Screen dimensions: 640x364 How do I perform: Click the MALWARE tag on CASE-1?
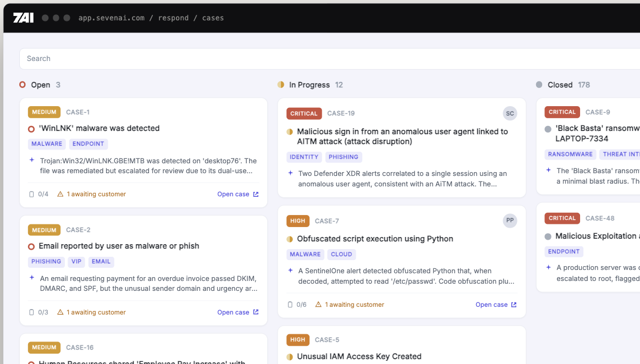click(x=47, y=144)
